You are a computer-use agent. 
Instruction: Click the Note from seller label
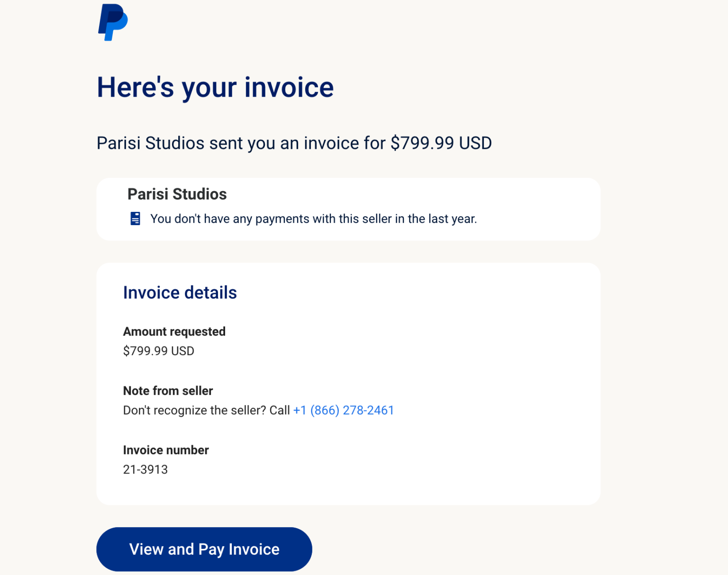(x=168, y=391)
